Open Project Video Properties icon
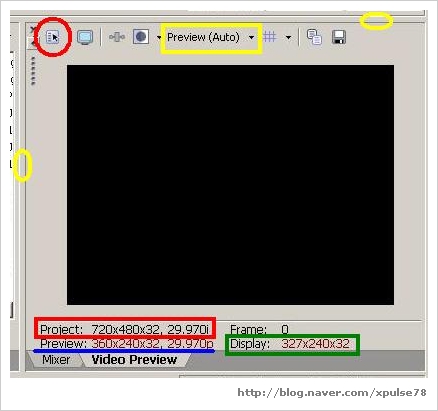The image size is (438, 411). pyautogui.click(x=53, y=37)
